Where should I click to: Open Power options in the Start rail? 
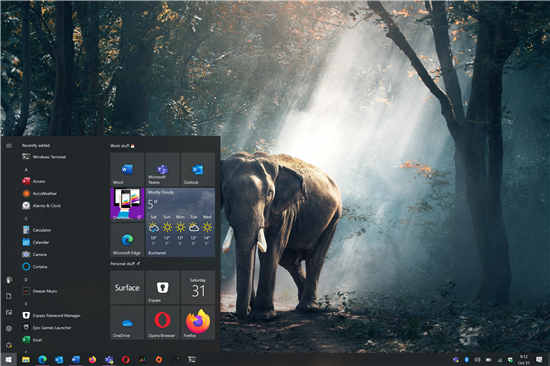pos(9,345)
